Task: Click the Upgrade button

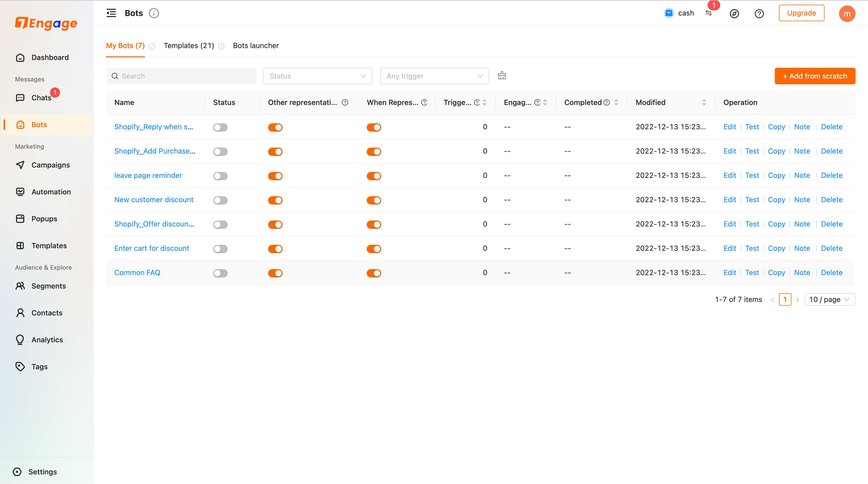Action: click(x=801, y=13)
